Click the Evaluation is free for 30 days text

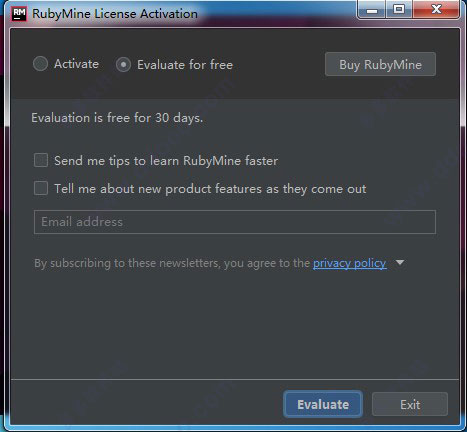[x=117, y=118]
